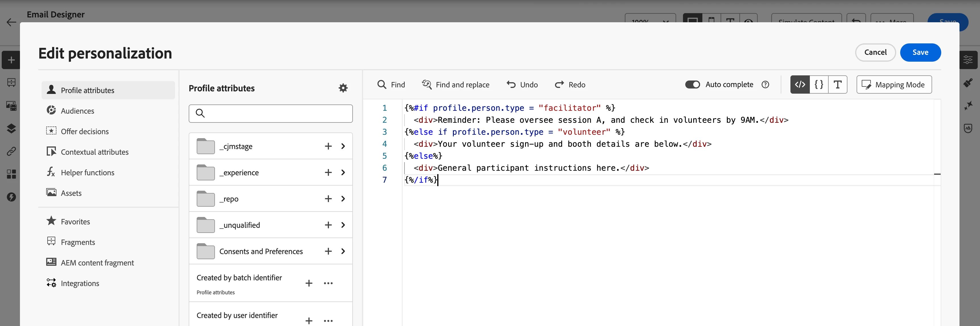Screen dimensions: 980x326
Task: Toggle the Auto complete switch
Action: pyautogui.click(x=692, y=84)
